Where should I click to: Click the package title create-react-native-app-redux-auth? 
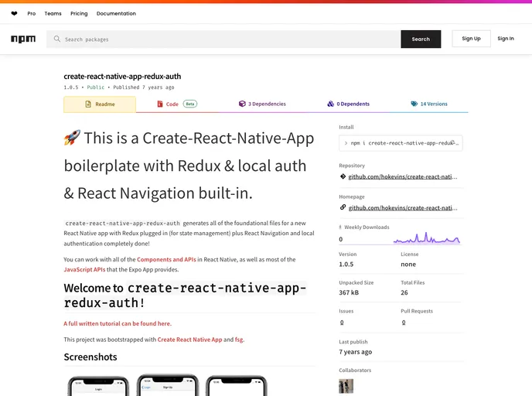pyautogui.click(x=122, y=77)
